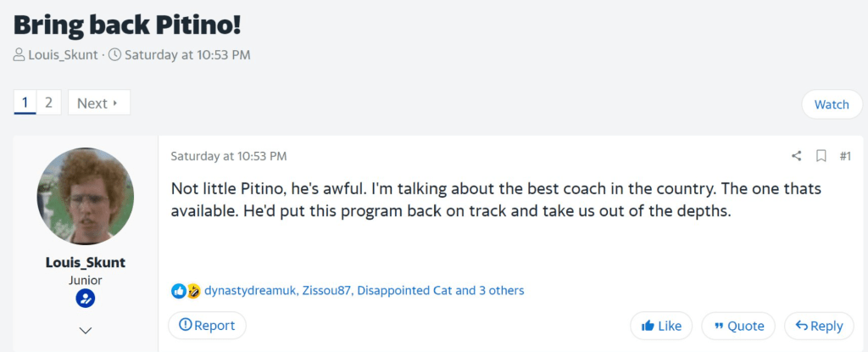Expand user details chevron below Louis_Skunt

[x=85, y=330]
